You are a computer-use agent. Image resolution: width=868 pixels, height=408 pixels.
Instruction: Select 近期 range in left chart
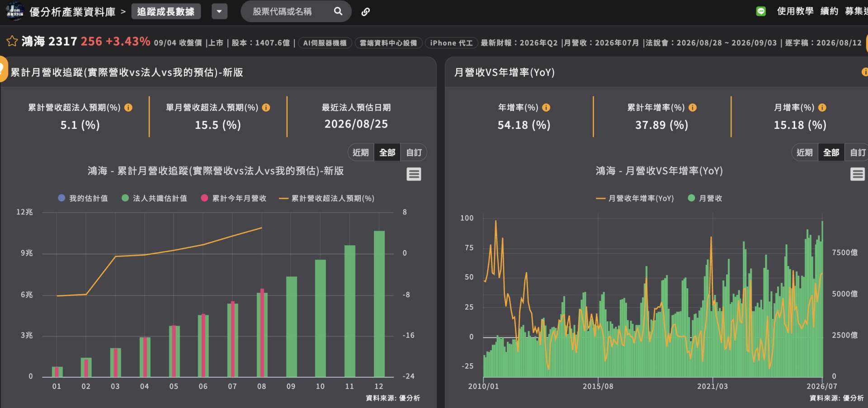[x=361, y=152]
